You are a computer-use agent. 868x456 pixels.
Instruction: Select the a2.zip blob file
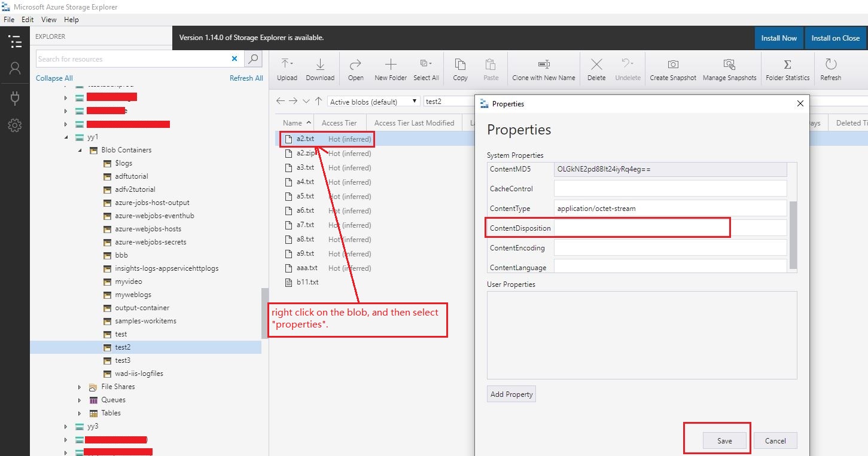point(306,154)
